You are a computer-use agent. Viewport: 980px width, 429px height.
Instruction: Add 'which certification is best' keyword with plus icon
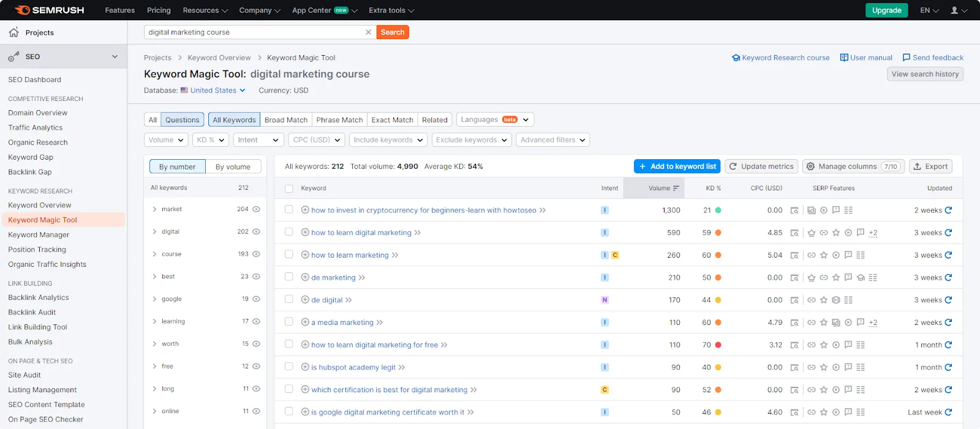pos(305,389)
